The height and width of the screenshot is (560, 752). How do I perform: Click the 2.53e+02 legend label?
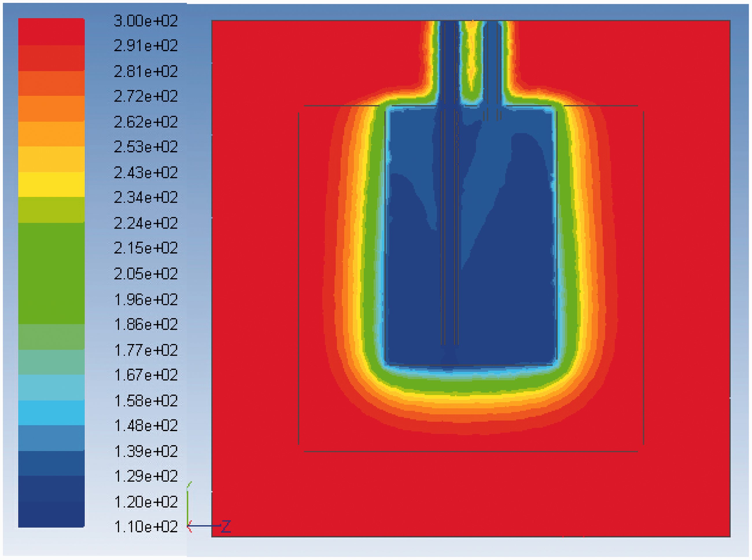(x=146, y=147)
